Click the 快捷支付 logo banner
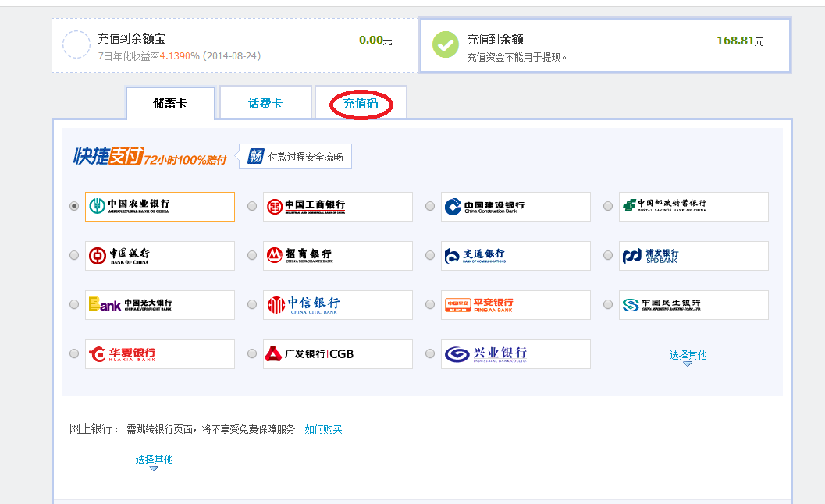The image size is (825, 504). pyautogui.click(x=150, y=156)
